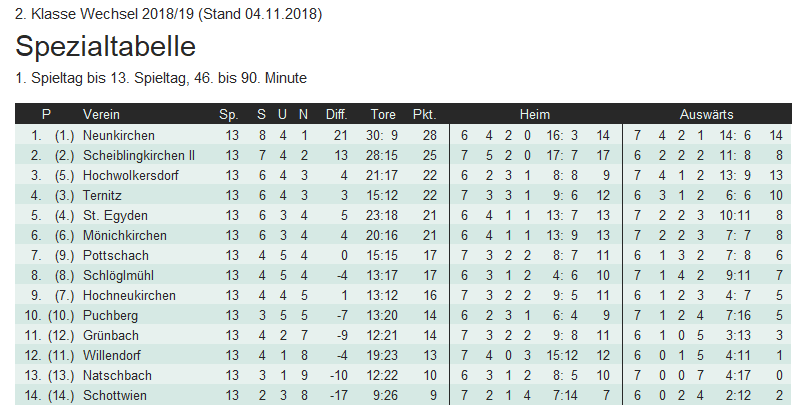Select the Tore column header
Image resolution: width=806 pixels, height=412 pixels.
click(383, 114)
